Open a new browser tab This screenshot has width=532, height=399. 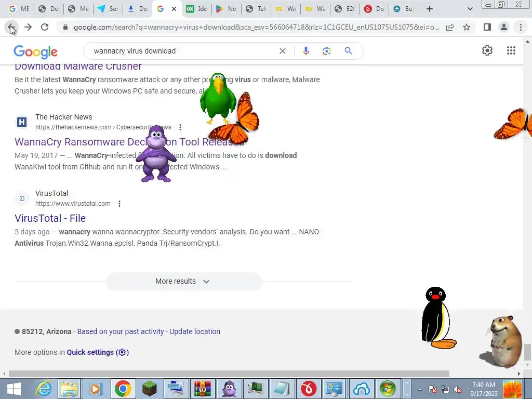point(430,9)
